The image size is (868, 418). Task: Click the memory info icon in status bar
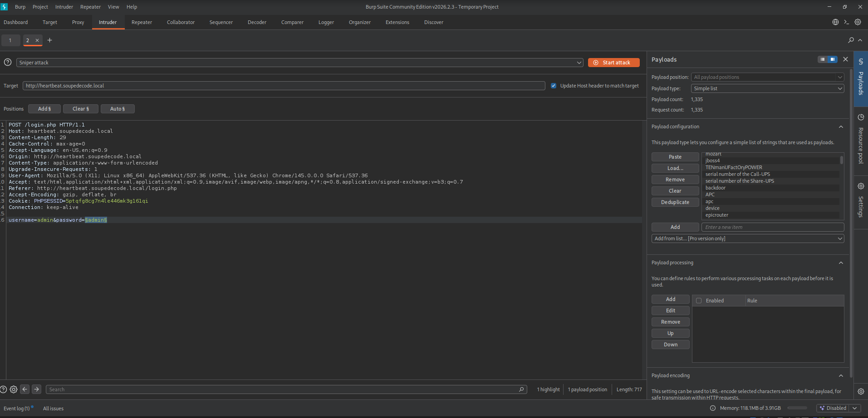coord(713,408)
